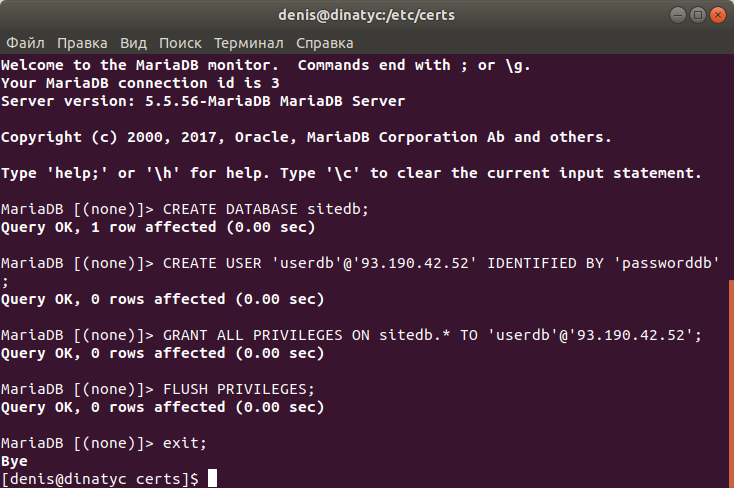This screenshot has width=734, height=488.
Task: Click the GRANT ALL PRIVILEGES command line
Action: [x=431, y=335]
